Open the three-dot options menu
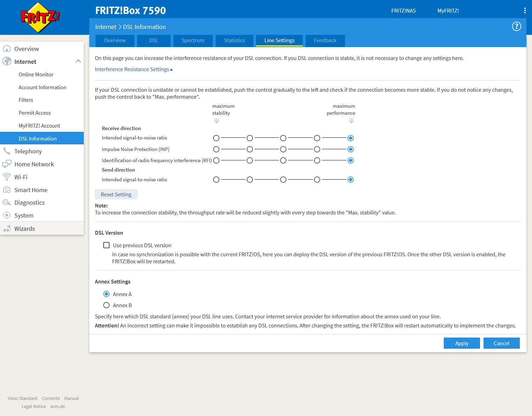Viewport: 532px width, 416px height. 525,10
